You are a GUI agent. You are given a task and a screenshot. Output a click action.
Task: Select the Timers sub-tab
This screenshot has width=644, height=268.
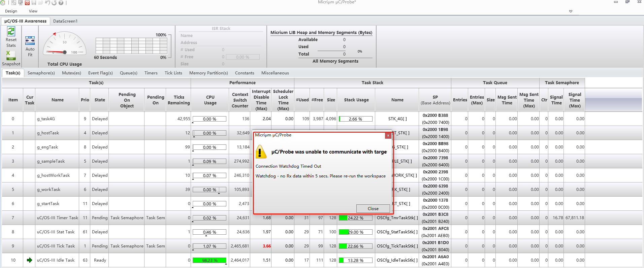[x=151, y=73]
